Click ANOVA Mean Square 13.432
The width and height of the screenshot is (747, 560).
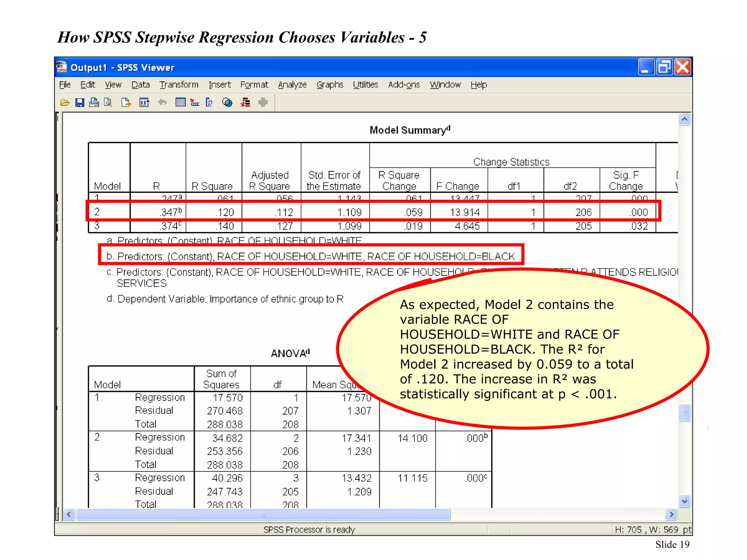pyautogui.click(x=356, y=478)
